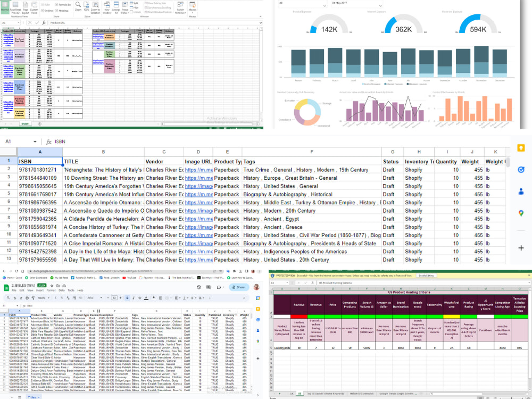532x399 pixels.
Task: Open the 100% zoom dropdown in Sheets
Action: tap(44, 298)
